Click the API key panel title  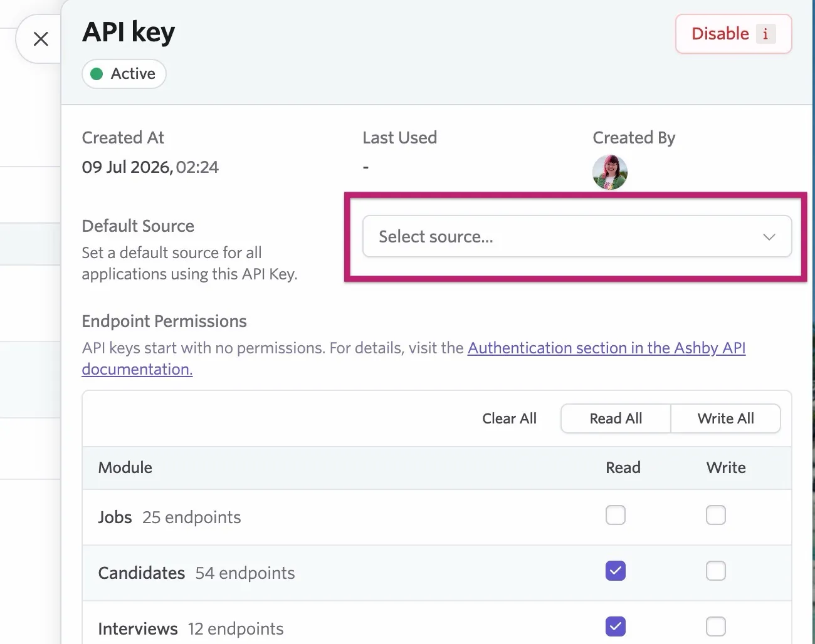click(x=129, y=33)
